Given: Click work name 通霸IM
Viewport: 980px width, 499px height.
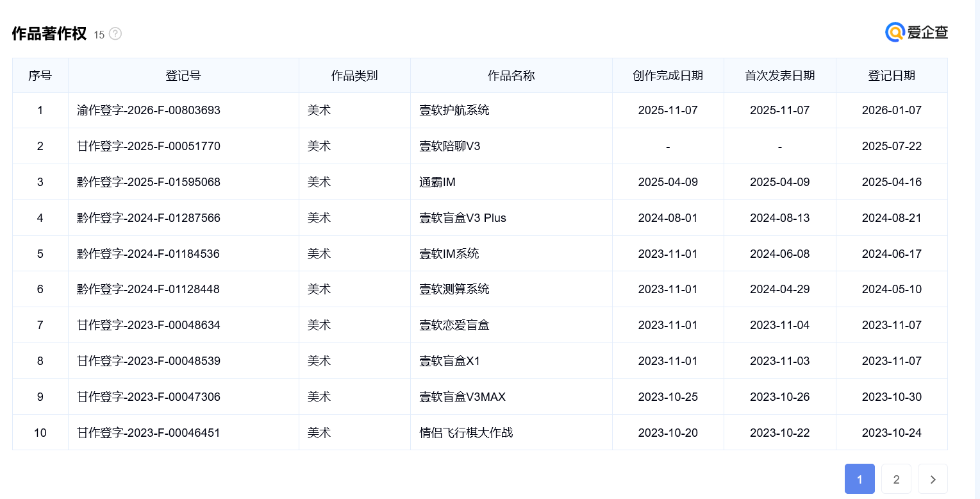Looking at the screenshot, I should point(437,182).
